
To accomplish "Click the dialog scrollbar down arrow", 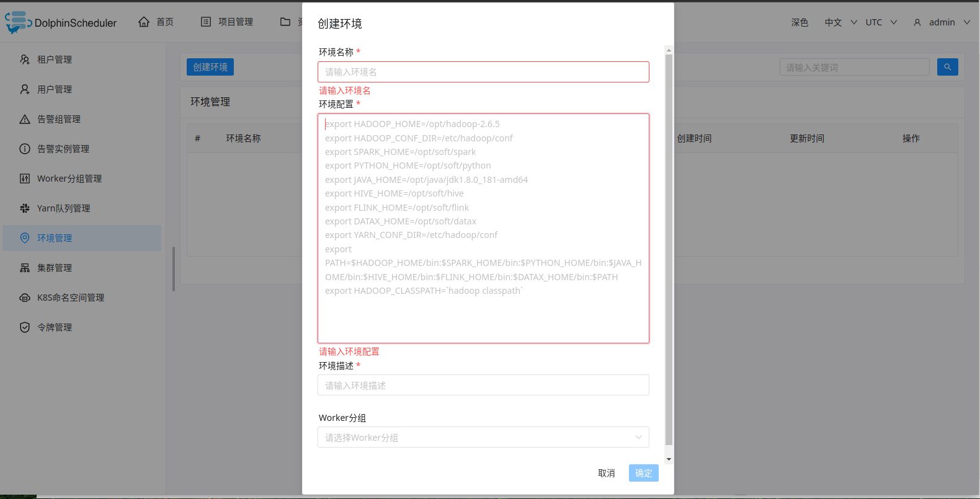I will click(x=669, y=459).
